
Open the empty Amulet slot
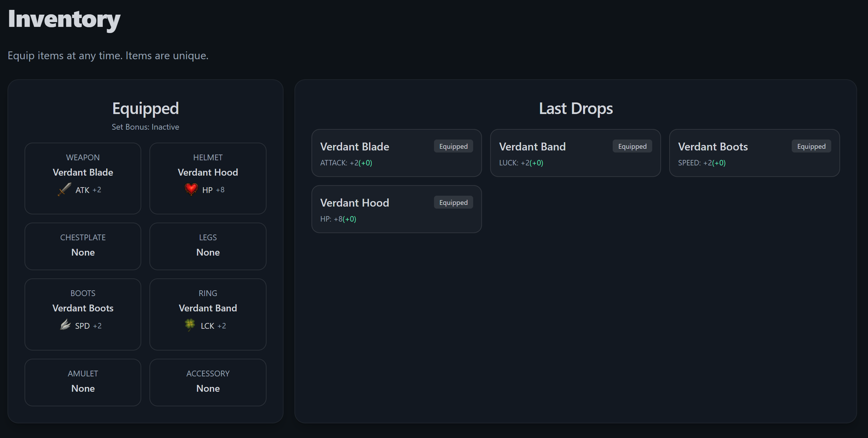pyautogui.click(x=83, y=382)
